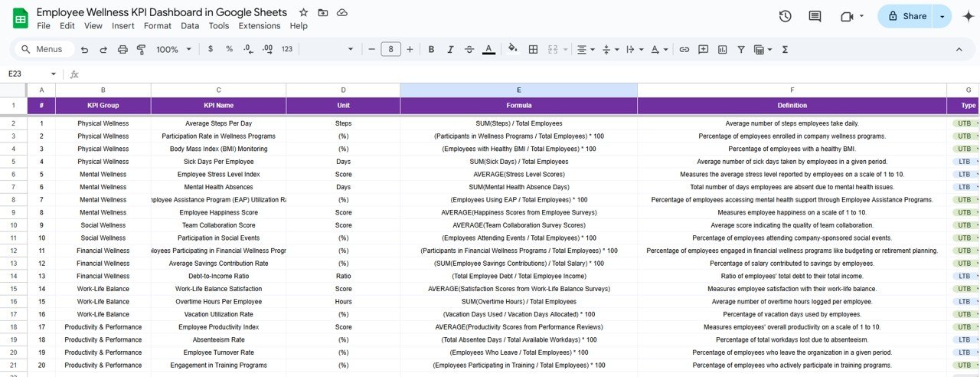Click the Share button
The height and width of the screenshot is (377, 980).
pos(906,16)
